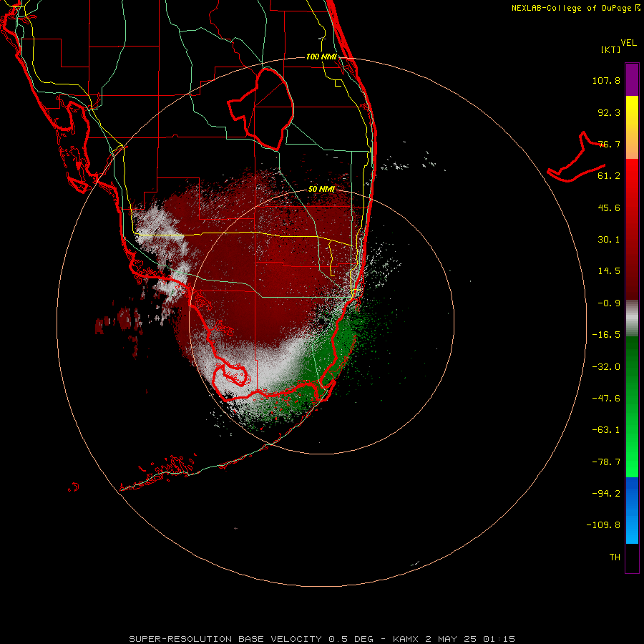Click the -47.6 legend value

606,399
